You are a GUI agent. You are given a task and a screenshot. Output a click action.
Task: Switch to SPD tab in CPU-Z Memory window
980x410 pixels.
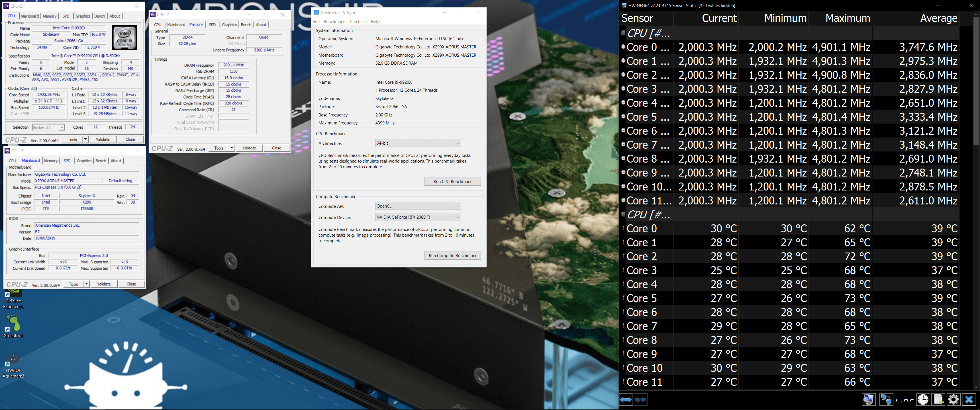(x=212, y=24)
